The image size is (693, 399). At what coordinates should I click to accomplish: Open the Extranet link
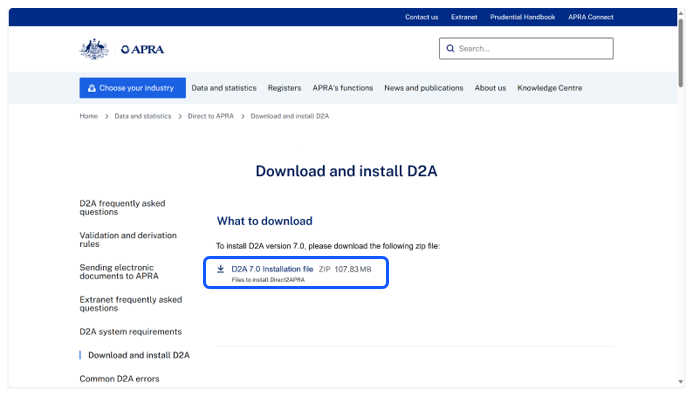tap(464, 17)
